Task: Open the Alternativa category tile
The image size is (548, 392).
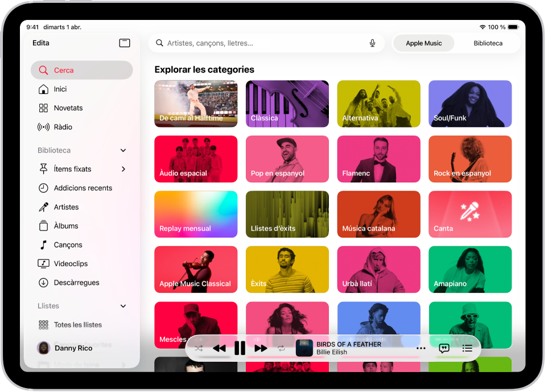Action: [x=378, y=104]
